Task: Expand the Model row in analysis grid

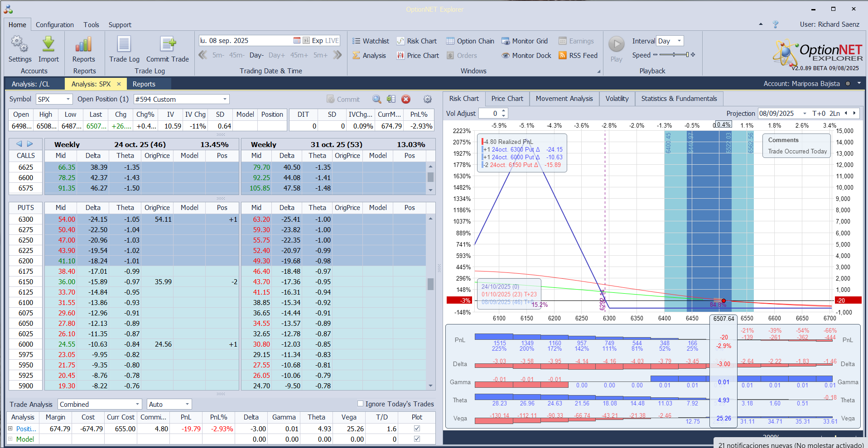Action: 10,438
